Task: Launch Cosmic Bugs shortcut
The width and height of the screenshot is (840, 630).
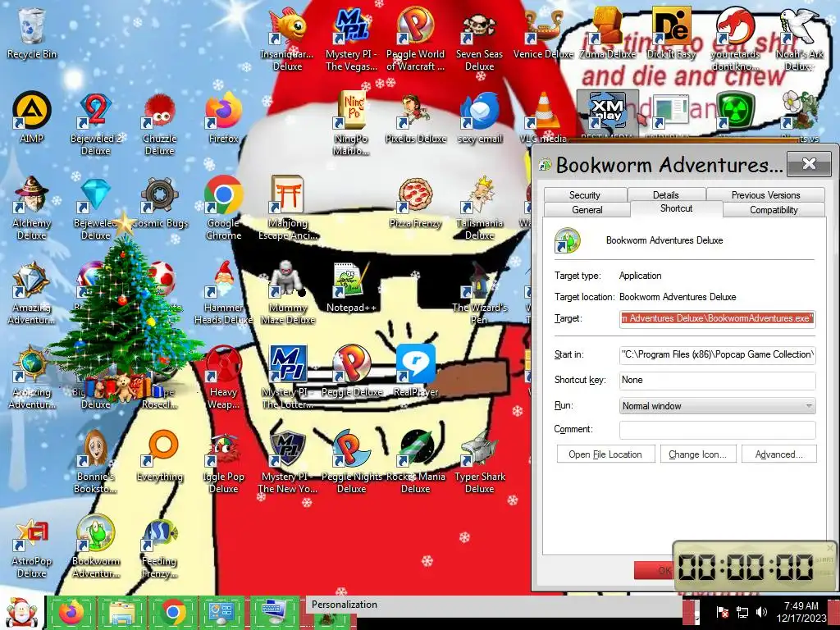Action: click(x=160, y=203)
